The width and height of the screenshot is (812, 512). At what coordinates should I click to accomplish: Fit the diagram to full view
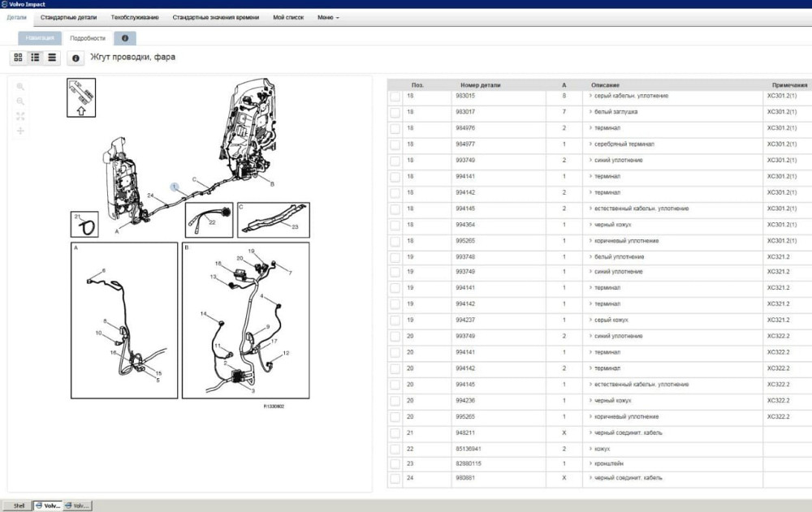20,116
